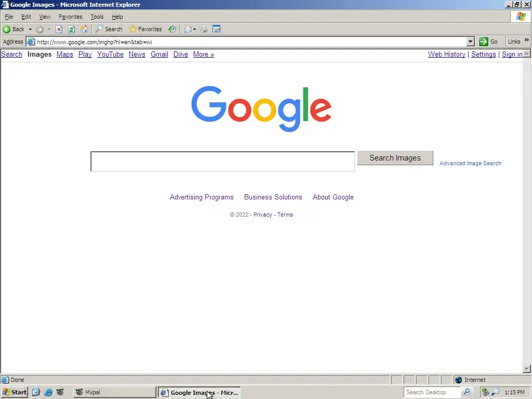The height and width of the screenshot is (399, 532).
Task: Click the Show Desktop quick launch icon
Action: click(36, 392)
